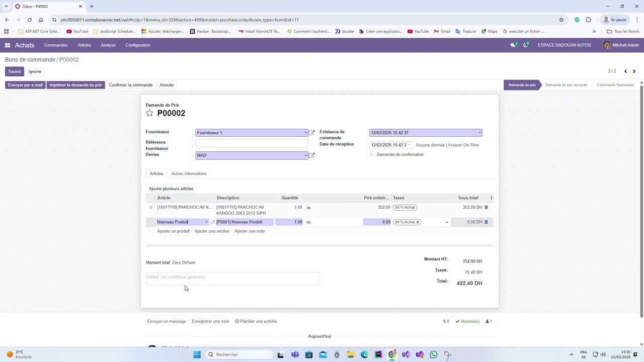This screenshot has width=644, height=362.
Task: Show forecast chart for Nouveau Produit line
Action: 308,222
